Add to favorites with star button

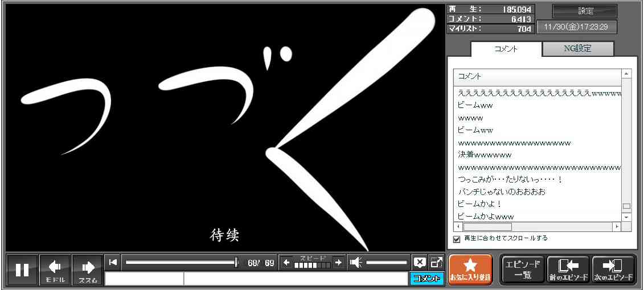click(x=470, y=270)
